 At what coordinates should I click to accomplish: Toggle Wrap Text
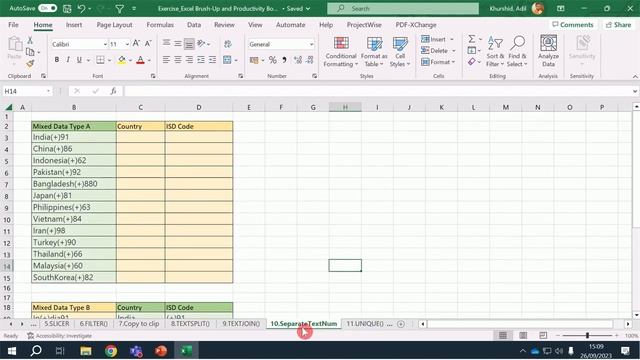pos(228,43)
